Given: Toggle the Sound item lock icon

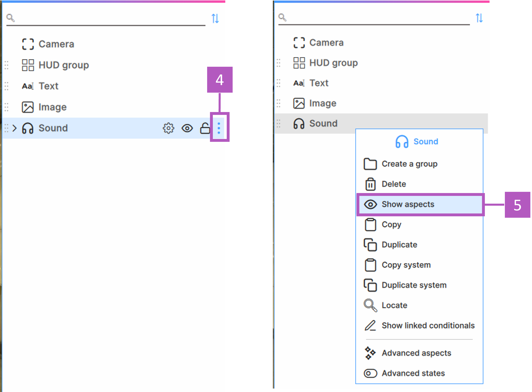Looking at the screenshot, I should 204,128.
